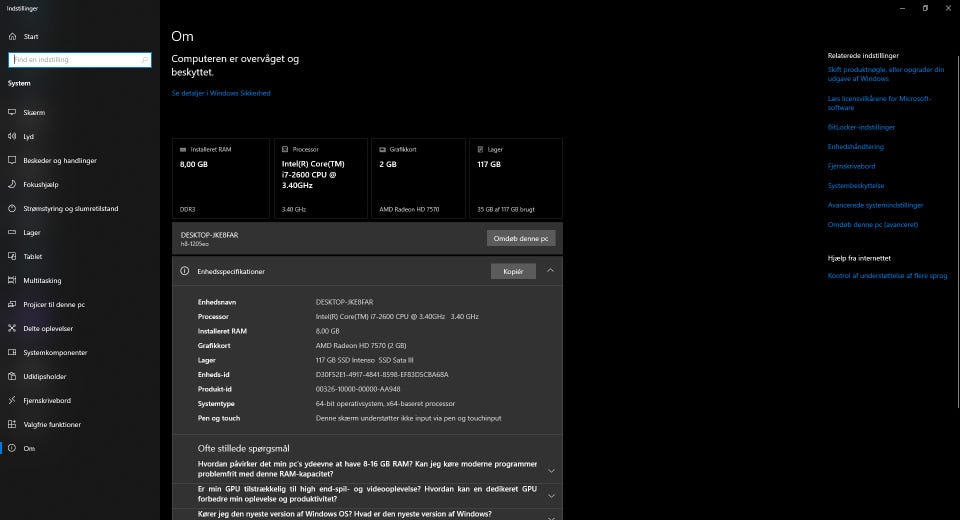Click the Lyd speaker icon

[x=12, y=136]
